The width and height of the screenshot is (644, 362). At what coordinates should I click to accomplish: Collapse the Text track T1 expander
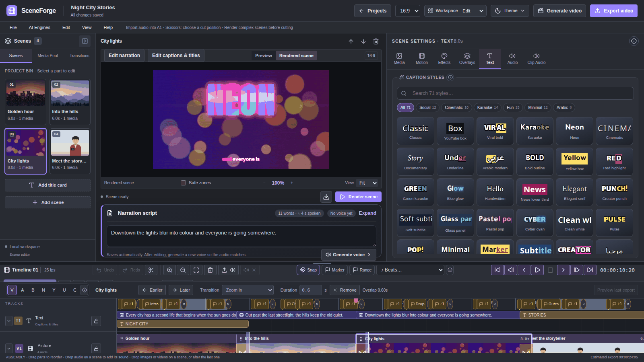pyautogui.click(x=9, y=321)
